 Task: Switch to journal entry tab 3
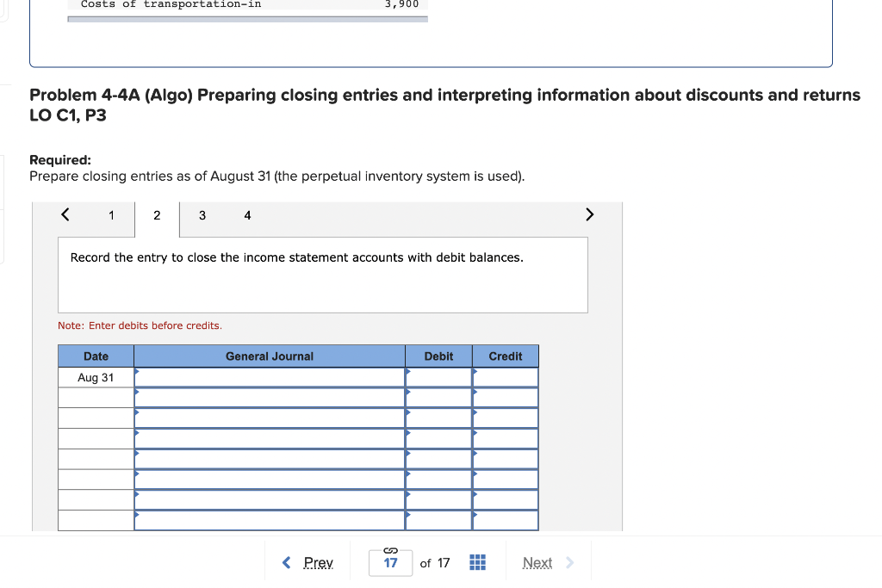(x=202, y=215)
